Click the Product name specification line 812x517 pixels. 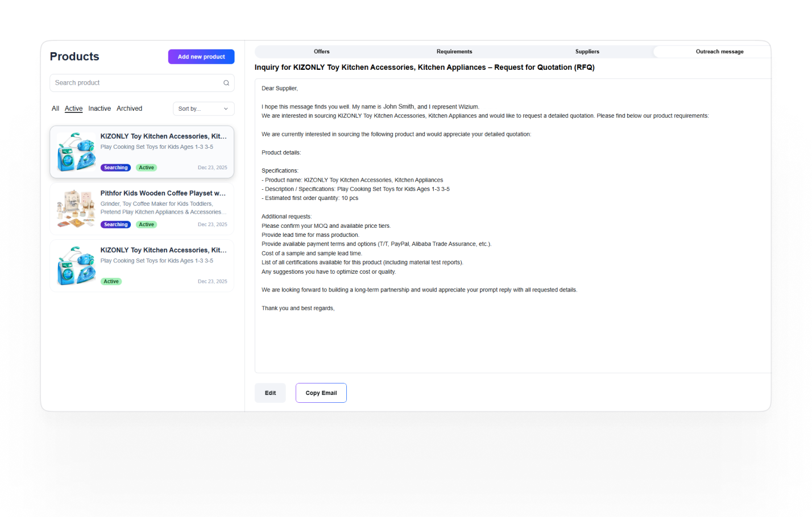tap(353, 180)
